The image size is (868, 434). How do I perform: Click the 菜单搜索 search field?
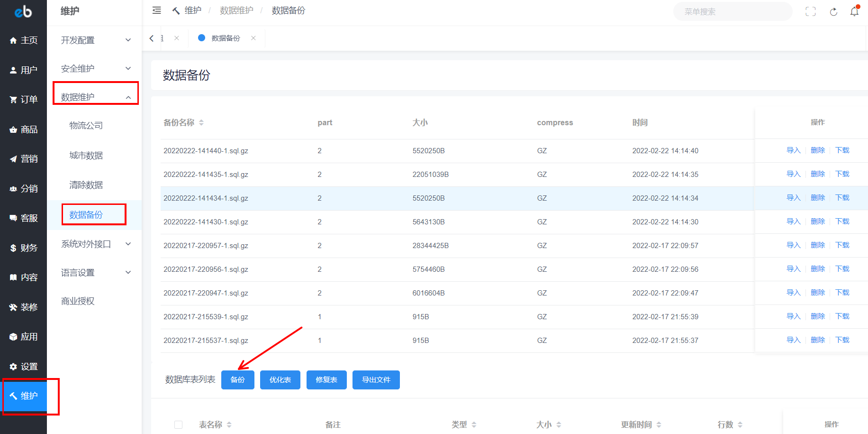(732, 12)
